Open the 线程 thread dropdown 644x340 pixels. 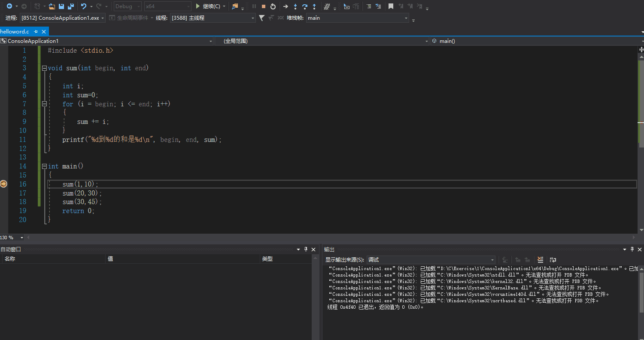[x=213, y=18]
